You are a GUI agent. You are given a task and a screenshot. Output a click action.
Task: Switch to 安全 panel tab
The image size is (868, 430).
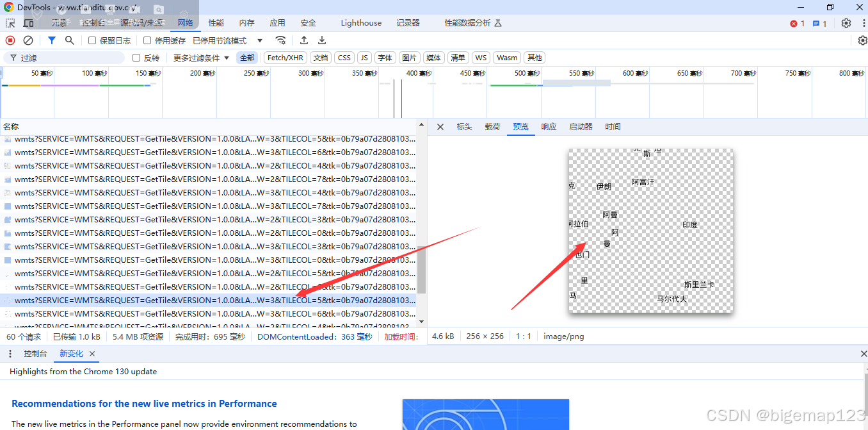pos(309,23)
